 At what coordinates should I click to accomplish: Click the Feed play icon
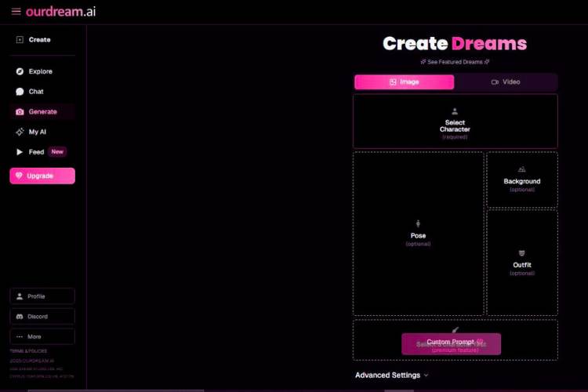point(20,152)
